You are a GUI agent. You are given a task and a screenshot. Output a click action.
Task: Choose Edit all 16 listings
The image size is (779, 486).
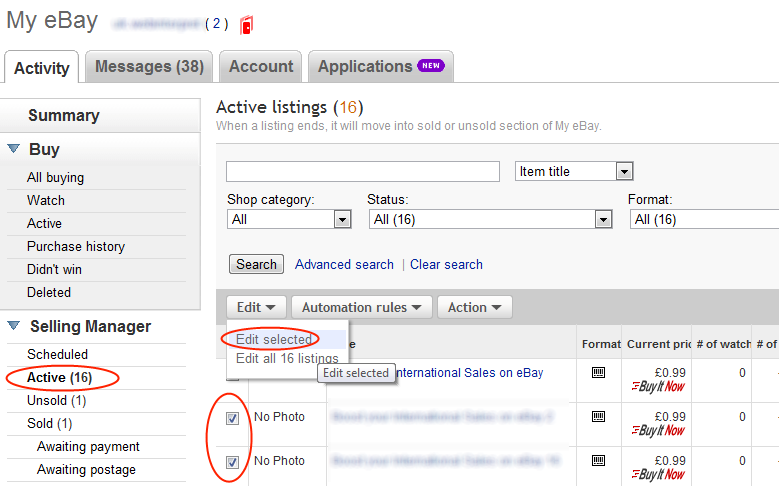287,358
